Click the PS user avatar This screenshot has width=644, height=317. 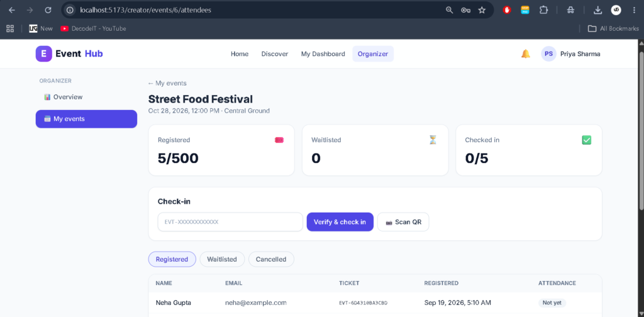point(548,54)
